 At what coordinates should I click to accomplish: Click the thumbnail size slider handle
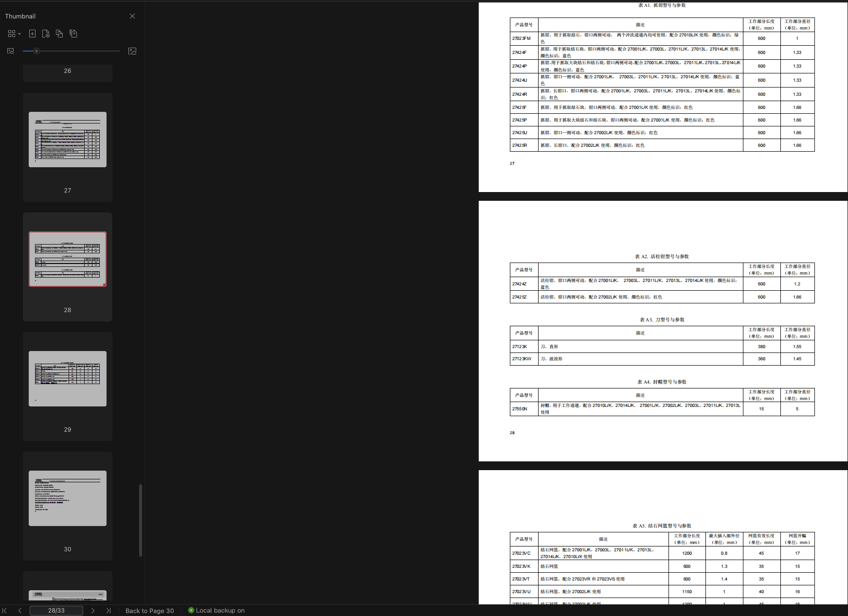[x=36, y=51]
